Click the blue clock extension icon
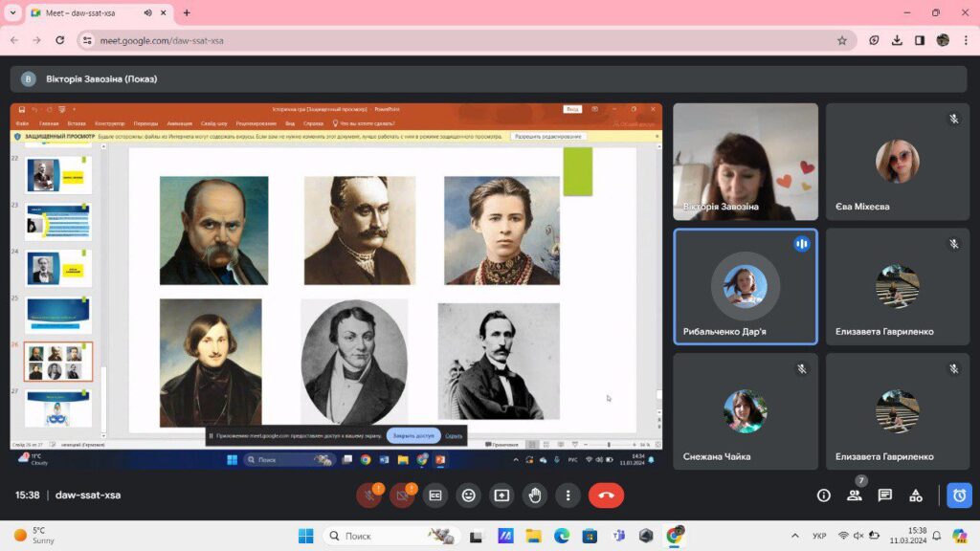Viewport: 980px width, 551px height. click(x=959, y=496)
